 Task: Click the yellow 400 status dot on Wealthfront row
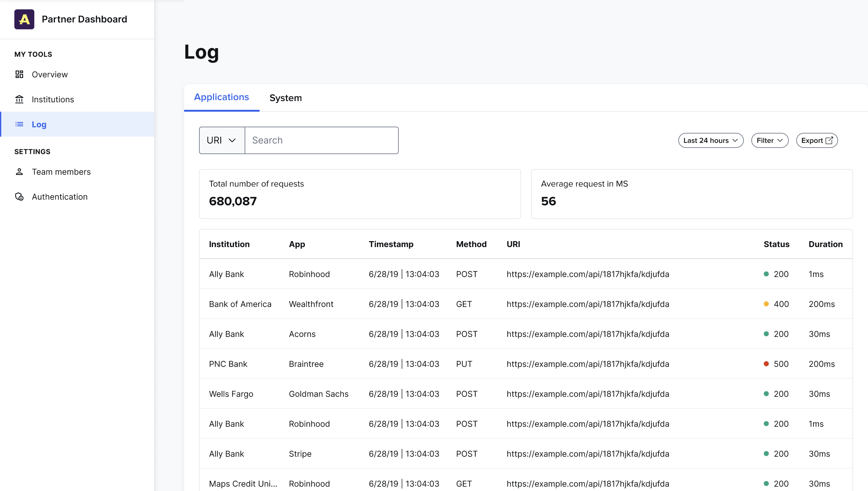[767, 304]
